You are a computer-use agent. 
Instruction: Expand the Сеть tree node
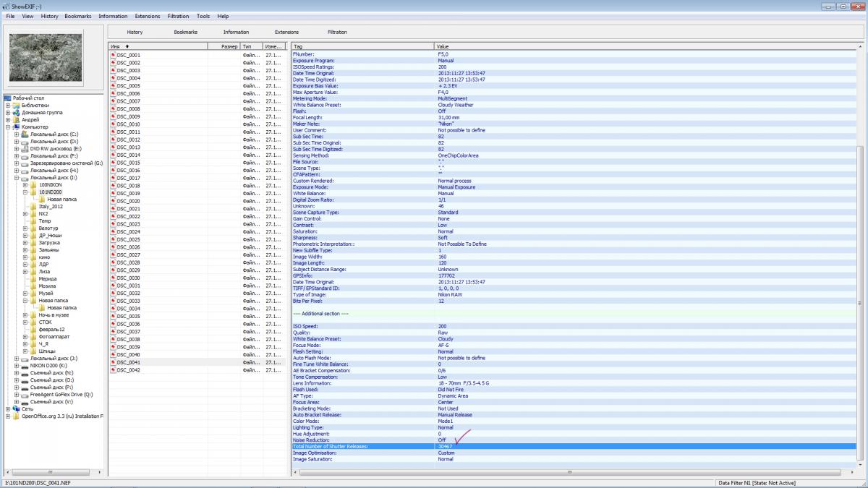(8, 408)
